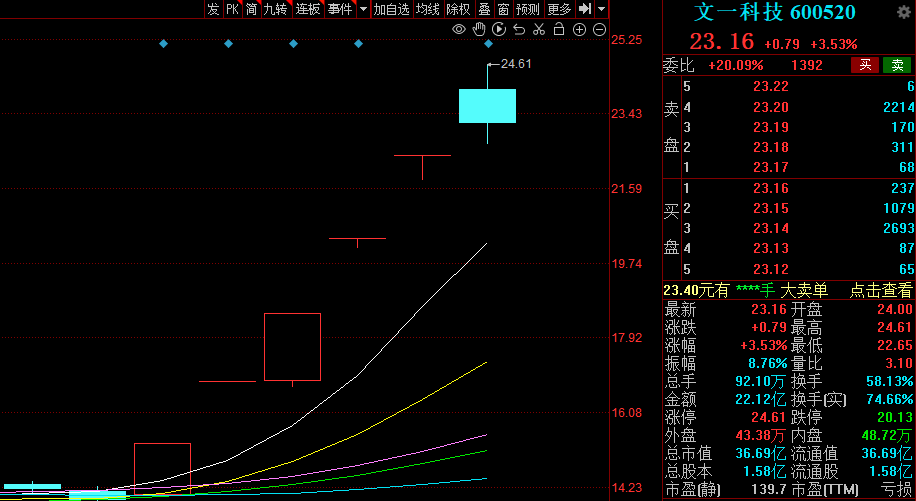
Task: Select the hand pan tool
Action: 479,29
